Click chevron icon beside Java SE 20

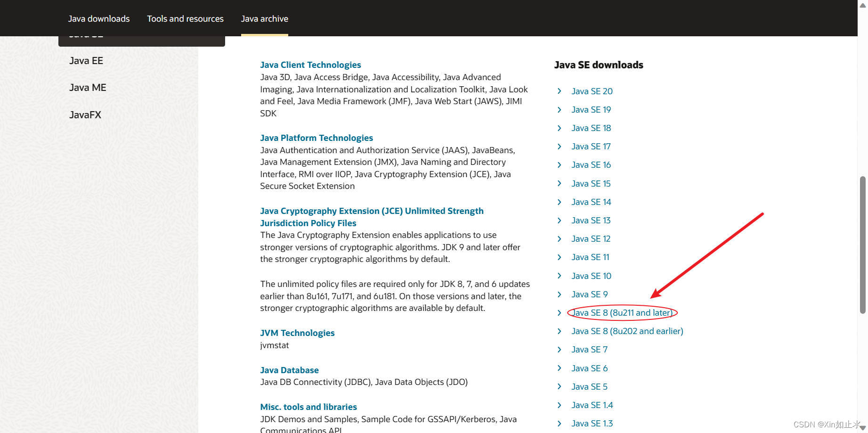coord(559,91)
